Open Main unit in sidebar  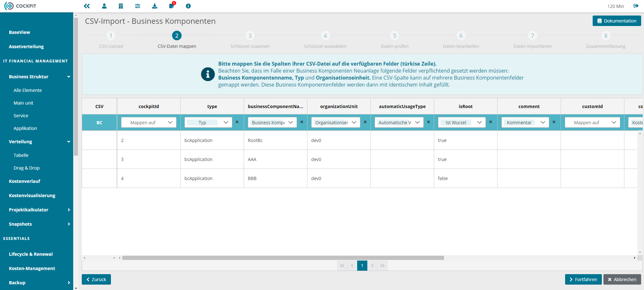tap(23, 103)
